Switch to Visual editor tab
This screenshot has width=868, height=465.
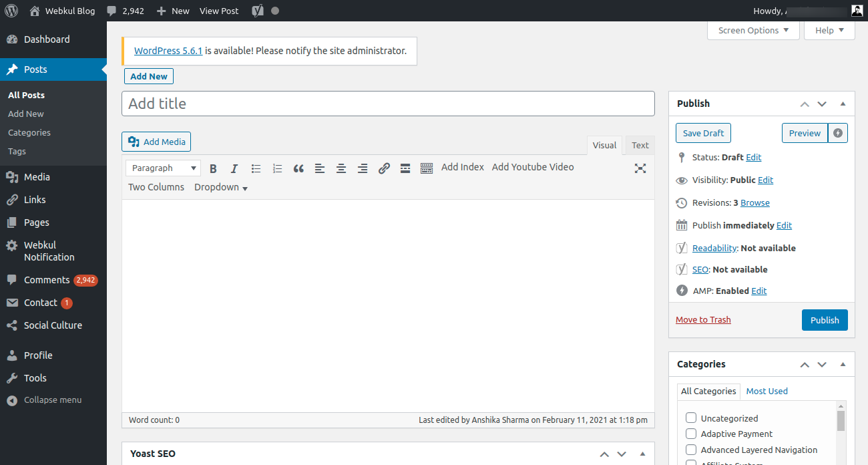tap(604, 146)
